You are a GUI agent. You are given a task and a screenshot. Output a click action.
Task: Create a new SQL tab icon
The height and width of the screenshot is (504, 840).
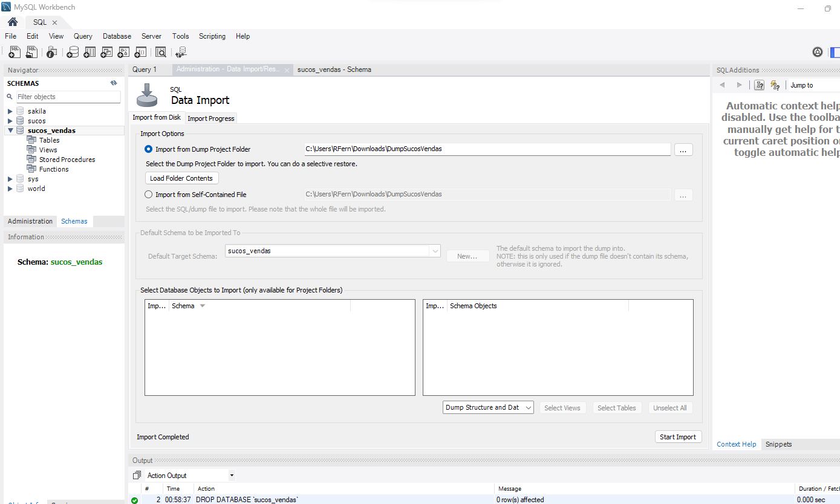tap(15, 53)
